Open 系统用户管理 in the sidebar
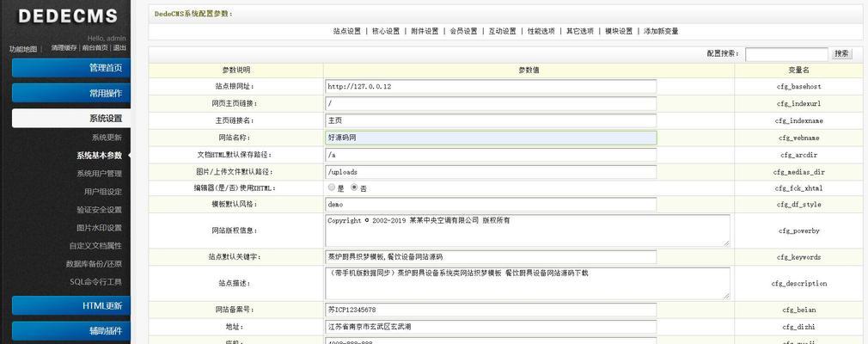Image resolution: width=868 pixels, height=344 pixels. click(99, 174)
